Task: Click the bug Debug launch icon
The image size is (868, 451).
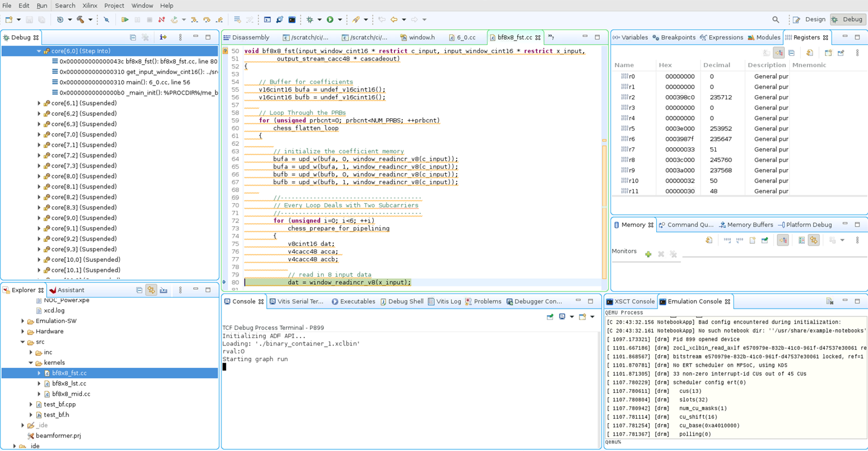Action: pyautogui.click(x=310, y=19)
